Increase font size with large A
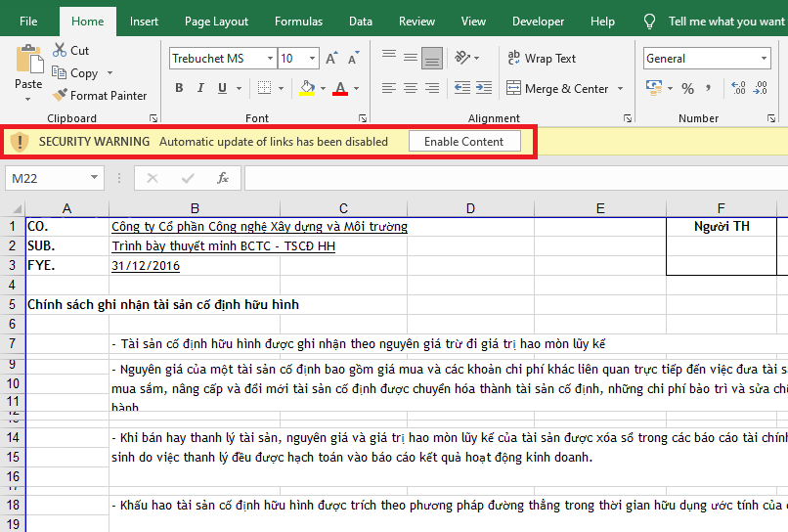Image resolution: width=788 pixels, height=532 pixels. point(331,59)
